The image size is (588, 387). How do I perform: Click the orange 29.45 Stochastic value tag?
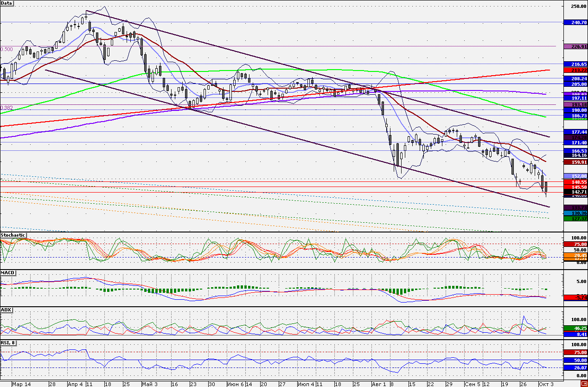[575, 255]
